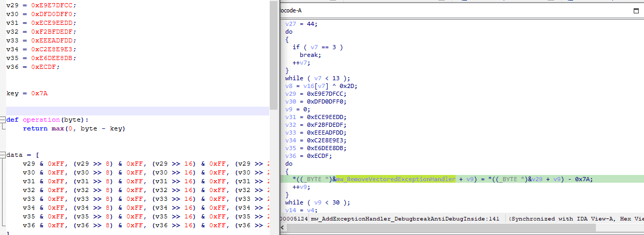Click 'v9 = 0;' in pseudocode
Viewport: 644px width, 235px height.
coord(297,109)
